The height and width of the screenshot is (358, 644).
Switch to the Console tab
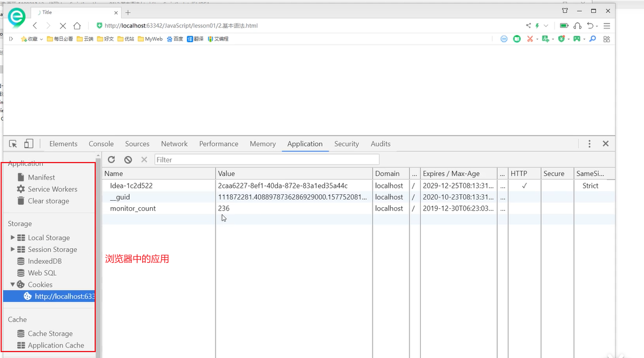[x=101, y=144]
